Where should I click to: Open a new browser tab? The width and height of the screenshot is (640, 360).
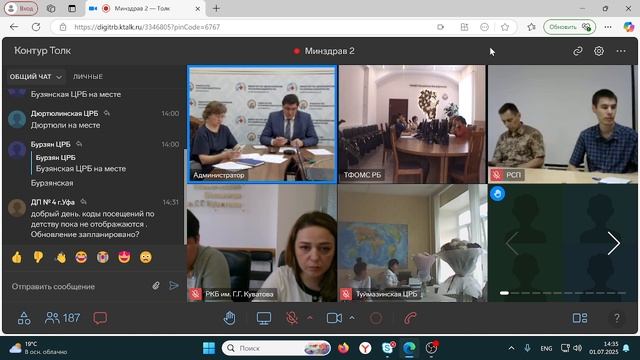pos(216,8)
